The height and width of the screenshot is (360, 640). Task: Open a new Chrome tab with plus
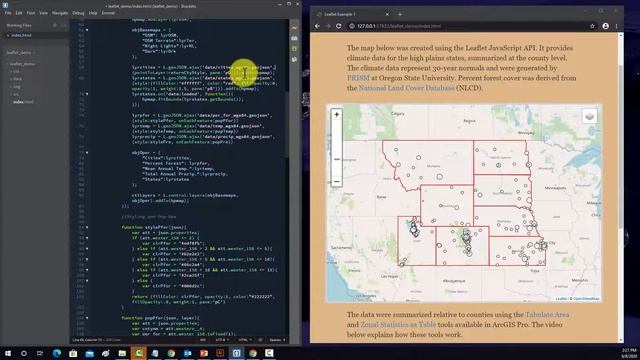400,14
